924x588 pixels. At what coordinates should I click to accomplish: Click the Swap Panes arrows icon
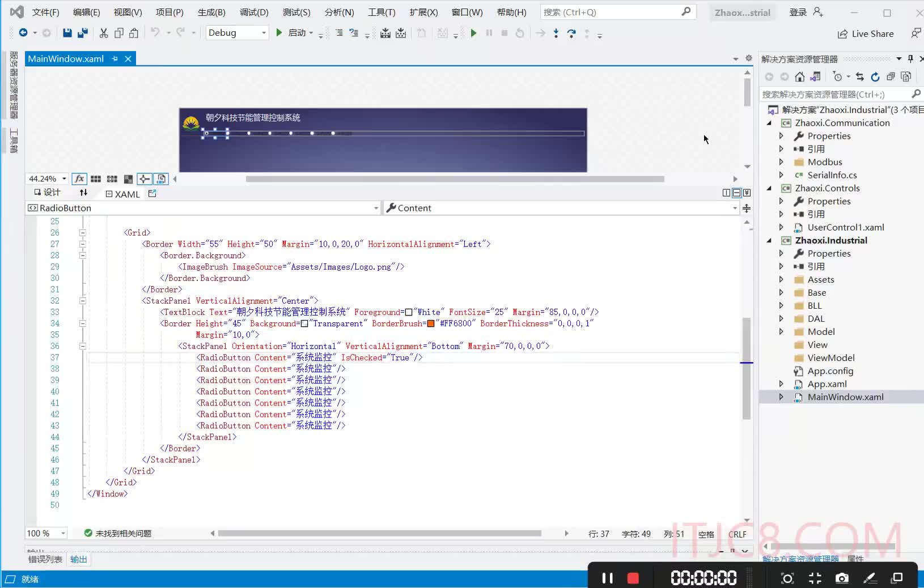[x=84, y=193]
